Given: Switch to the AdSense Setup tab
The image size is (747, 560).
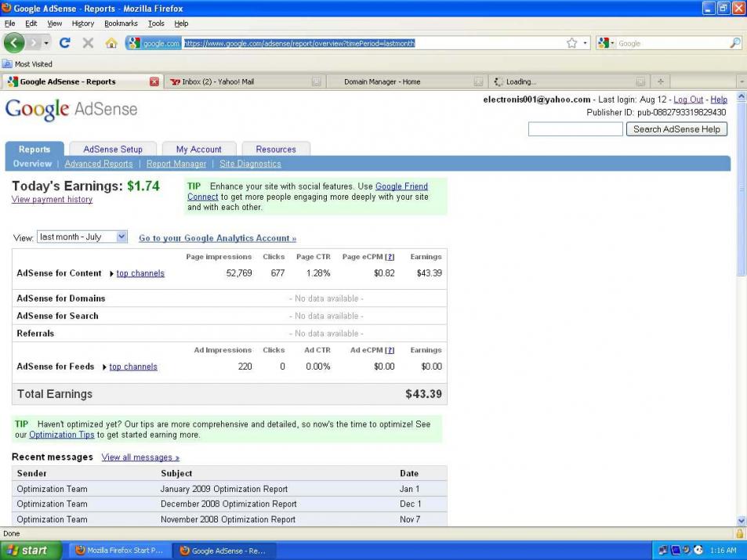Looking at the screenshot, I should (x=113, y=149).
